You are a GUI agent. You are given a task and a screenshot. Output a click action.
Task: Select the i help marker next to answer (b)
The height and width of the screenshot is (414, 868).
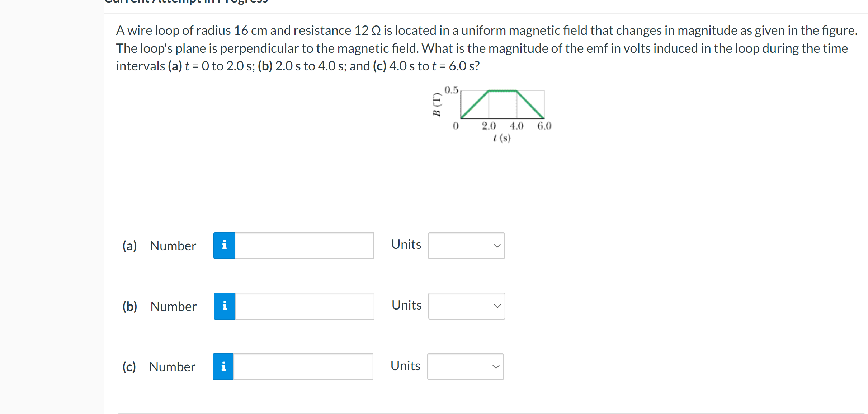tap(224, 306)
